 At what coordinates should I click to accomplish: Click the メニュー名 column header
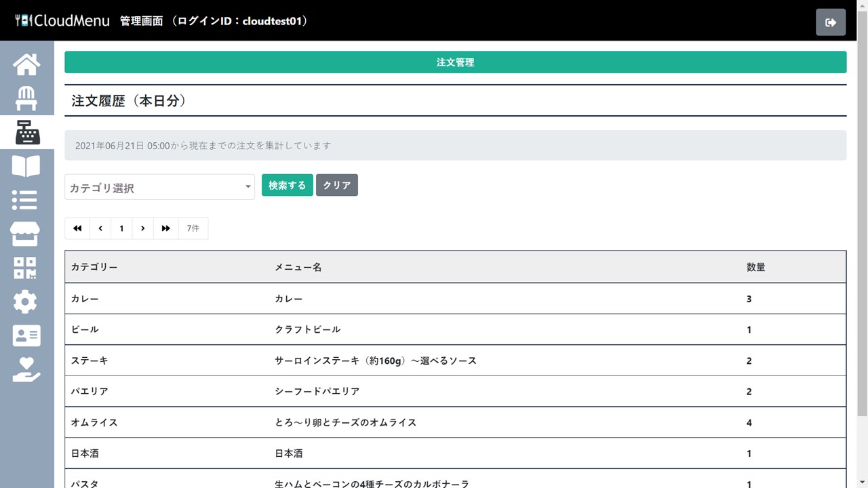click(298, 267)
